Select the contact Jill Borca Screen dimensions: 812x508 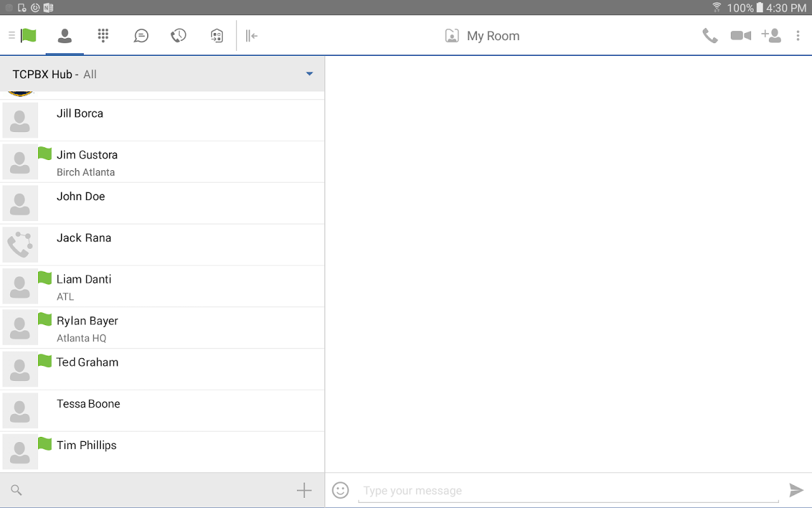162,120
